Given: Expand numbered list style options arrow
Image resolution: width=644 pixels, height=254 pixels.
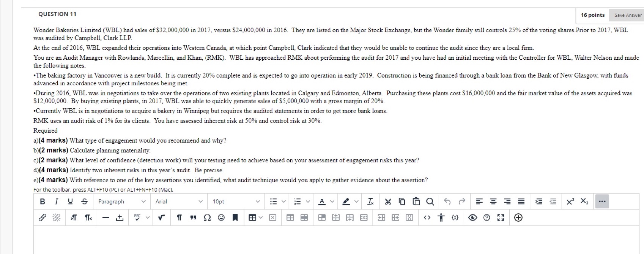Looking at the screenshot, I should [308, 202].
